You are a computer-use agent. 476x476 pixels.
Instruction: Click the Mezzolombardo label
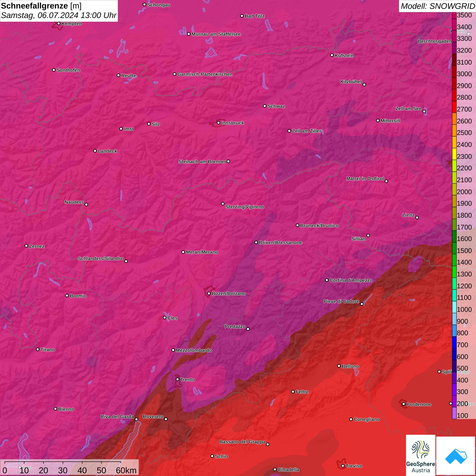194,350
